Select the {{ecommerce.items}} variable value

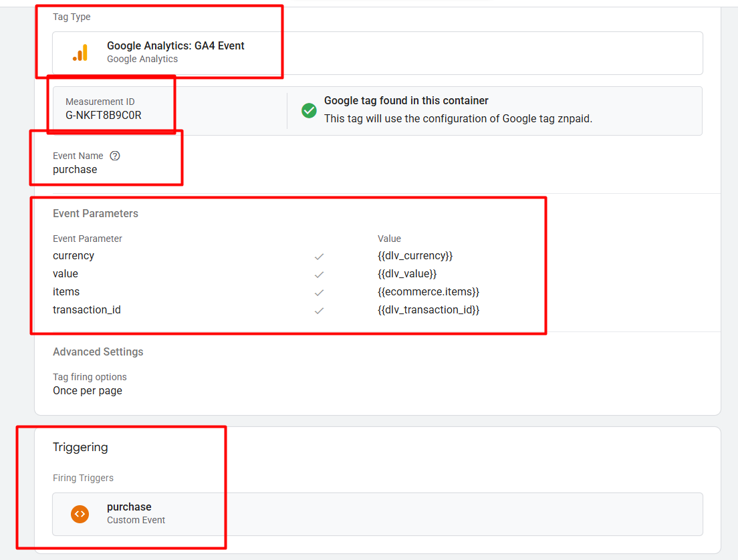click(428, 292)
